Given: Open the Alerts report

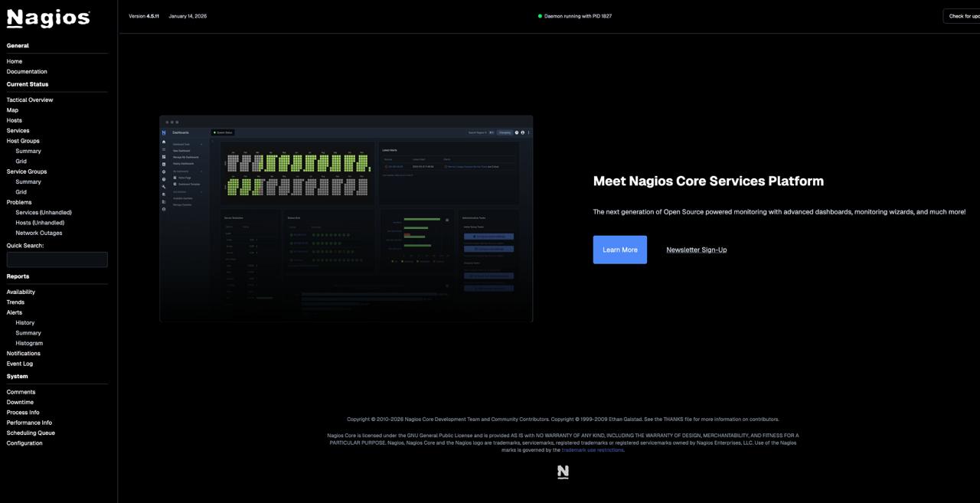Looking at the screenshot, I should pyautogui.click(x=15, y=312).
